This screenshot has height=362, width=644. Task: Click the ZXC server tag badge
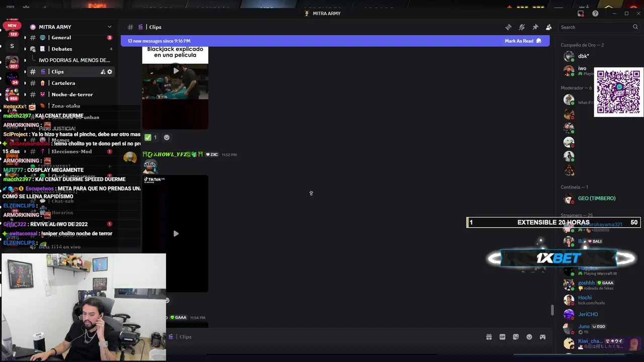212,155
